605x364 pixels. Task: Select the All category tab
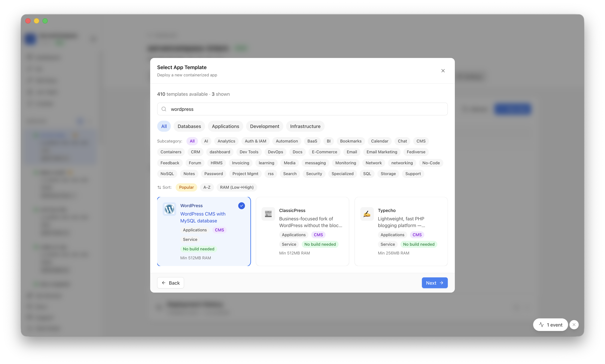pyautogui.click(x=164, y=126)
